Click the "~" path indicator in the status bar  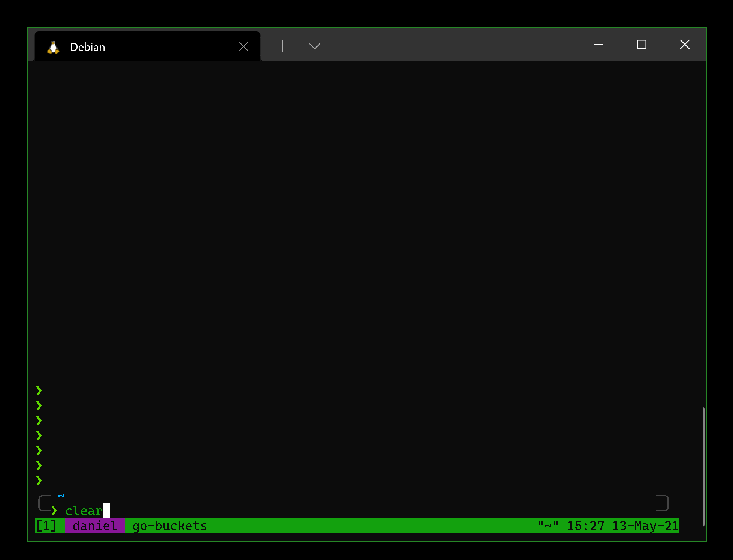coord(548,525)
